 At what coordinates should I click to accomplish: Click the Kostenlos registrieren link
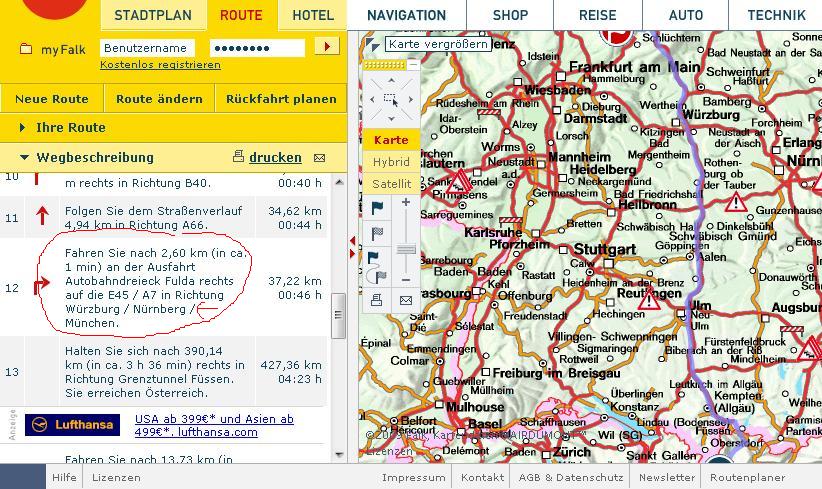(x=160, y=65)
